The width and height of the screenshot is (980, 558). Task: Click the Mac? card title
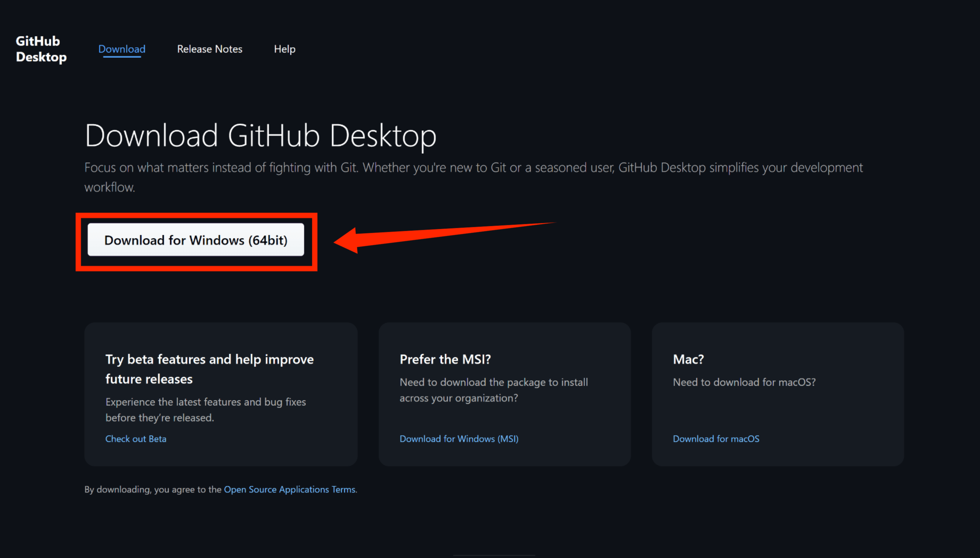click(688, 359)
